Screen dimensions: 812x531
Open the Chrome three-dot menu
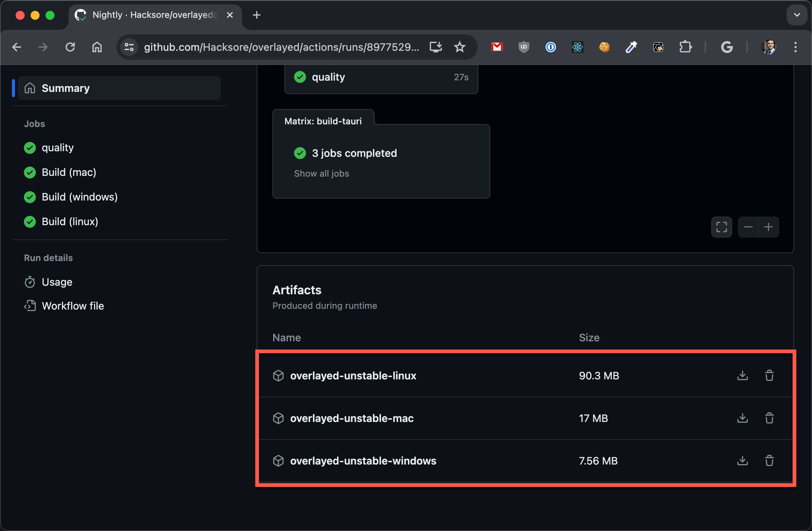click(796, 47)
